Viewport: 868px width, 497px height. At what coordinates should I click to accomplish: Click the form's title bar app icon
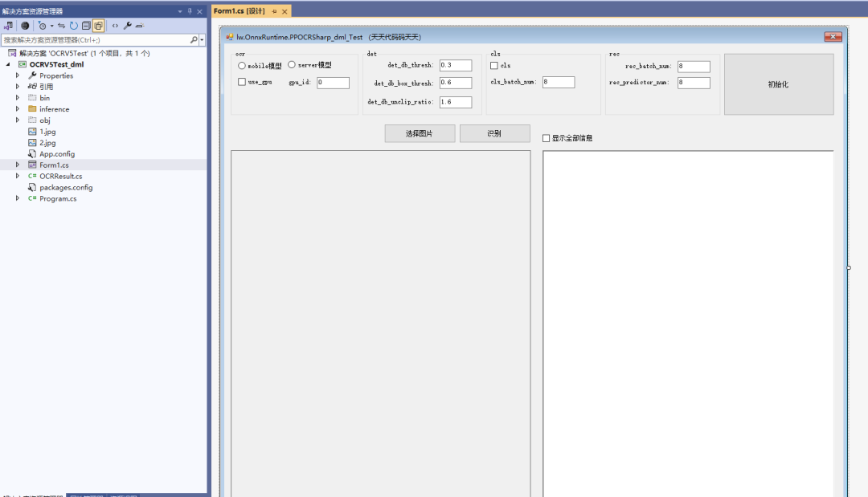tap(230, 37)
